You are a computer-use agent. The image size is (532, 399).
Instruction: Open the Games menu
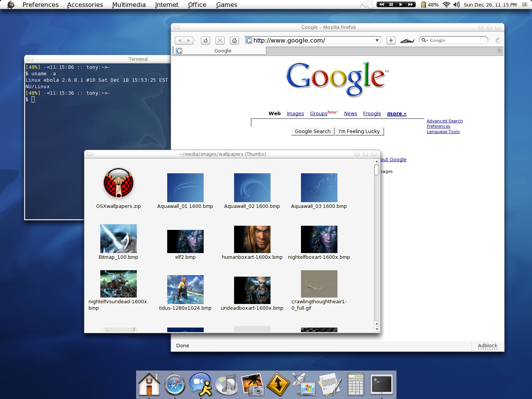pos(226,5)
